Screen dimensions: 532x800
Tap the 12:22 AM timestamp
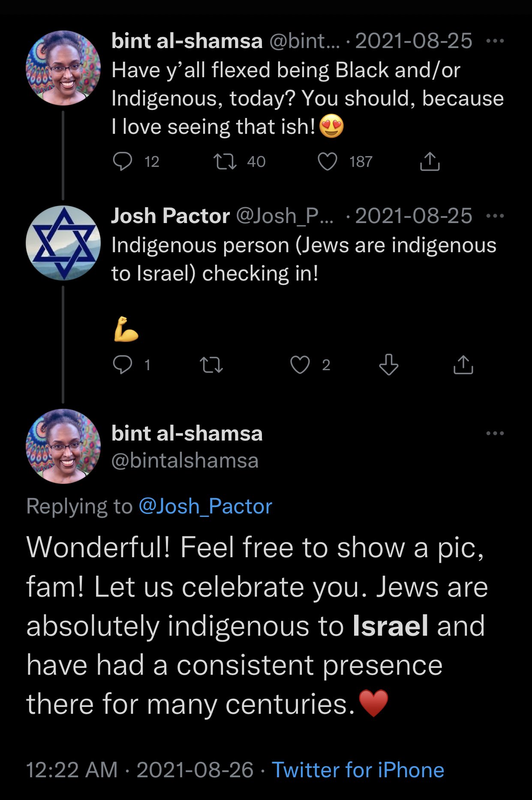tap(72, 770)
